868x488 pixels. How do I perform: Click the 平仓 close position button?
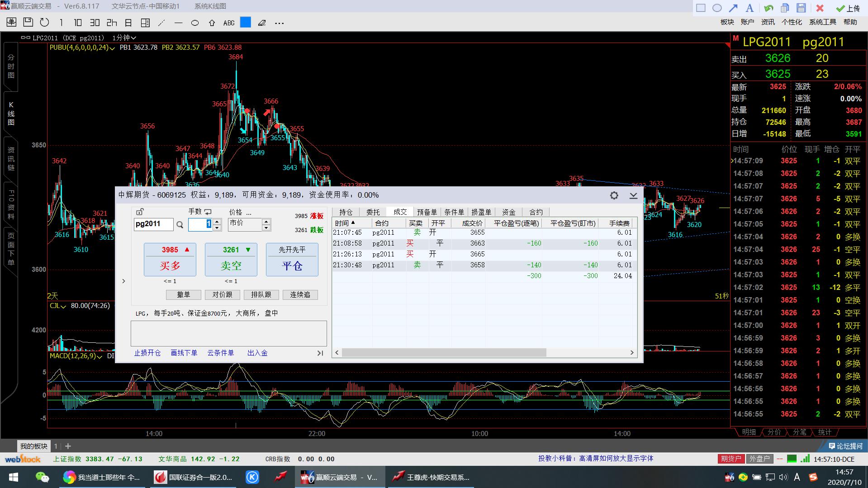click(x=292, y=260)
